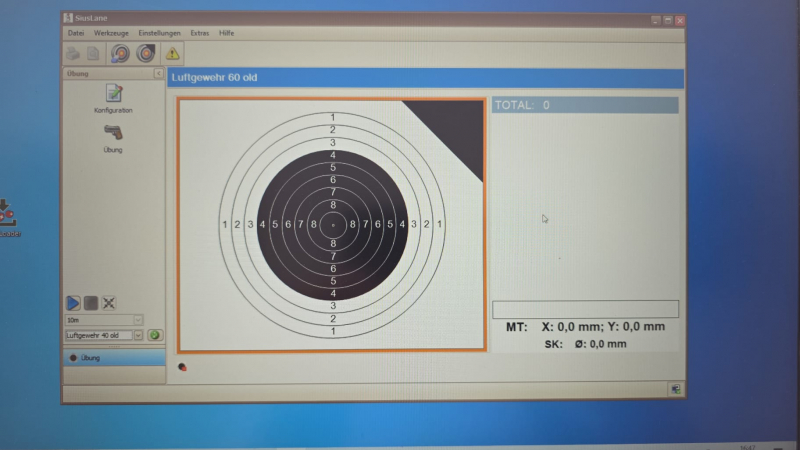Click the Konfiguration label text
800x450 pixels.
coord(113,110)
